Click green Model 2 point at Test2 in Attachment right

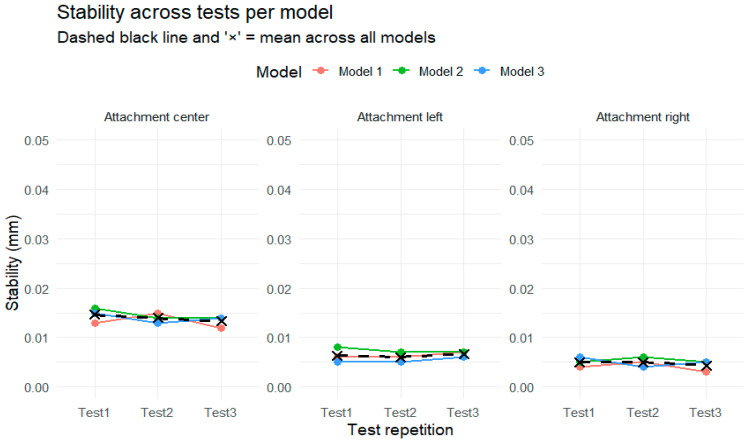(643, 357)
